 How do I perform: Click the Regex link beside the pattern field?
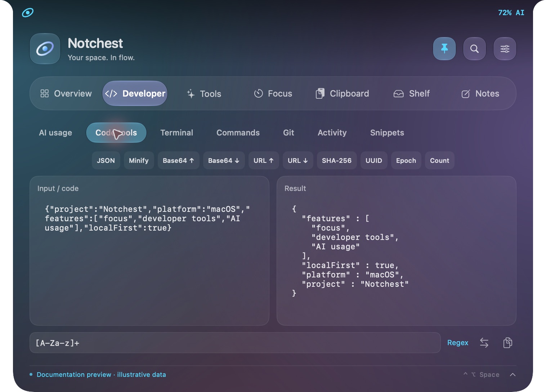click(458, 343)
